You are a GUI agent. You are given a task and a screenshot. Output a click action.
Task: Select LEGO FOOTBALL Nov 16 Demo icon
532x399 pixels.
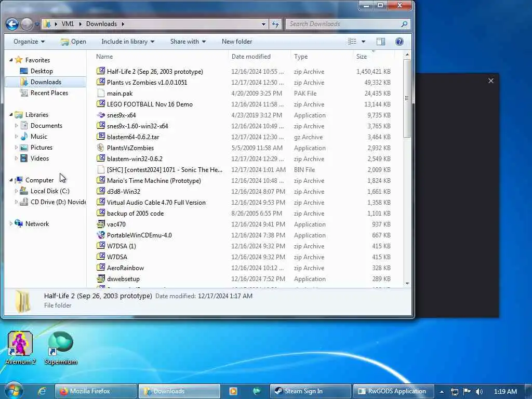point(101,104)
